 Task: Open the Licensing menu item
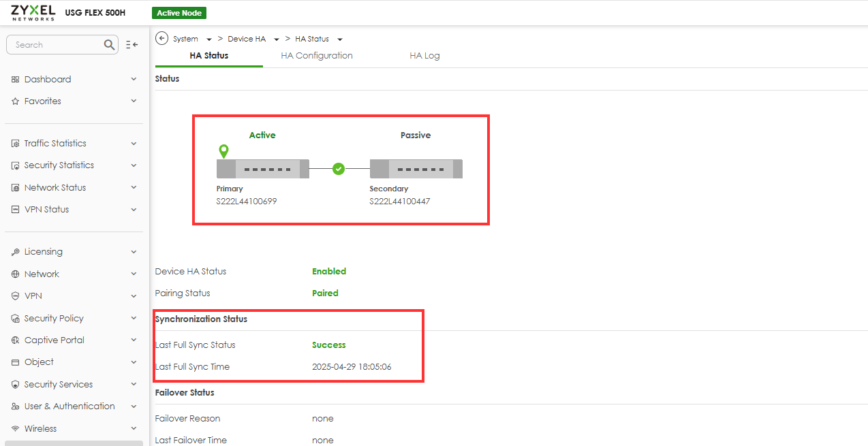pyautogui.click(x=43, y=252)
